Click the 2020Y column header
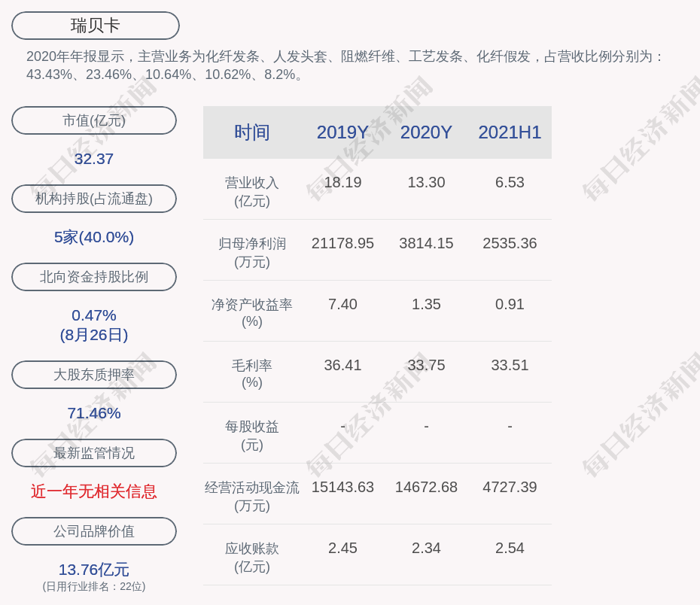The height and width of the screenshot is (605, 700). pos(426,132)
